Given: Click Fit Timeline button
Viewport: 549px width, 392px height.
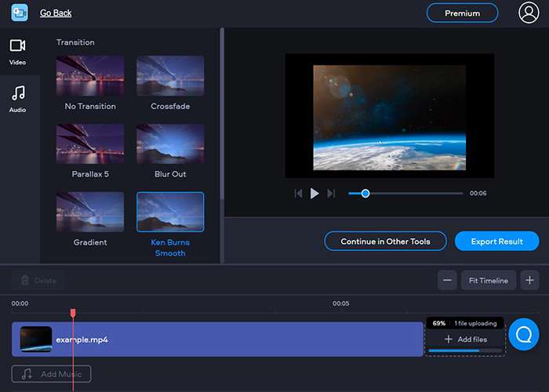Looking at the screenshot, I should click(x=489, y=280).
